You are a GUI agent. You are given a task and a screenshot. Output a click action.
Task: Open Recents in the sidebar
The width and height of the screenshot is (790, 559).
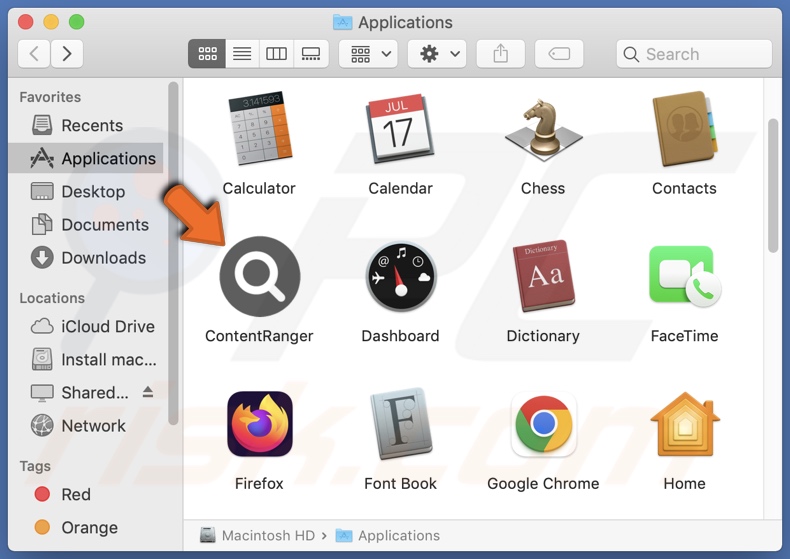pyautogui.click(x=86, y=125)
